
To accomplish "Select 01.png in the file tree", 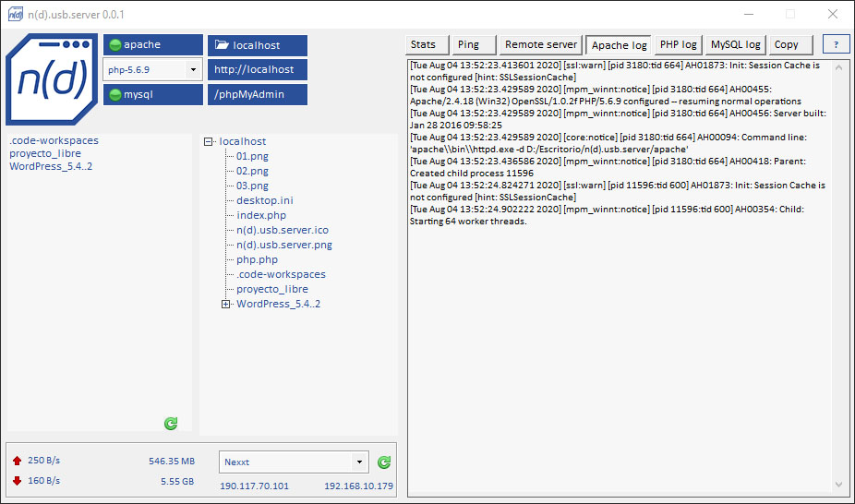I will (x=252, y=156).
